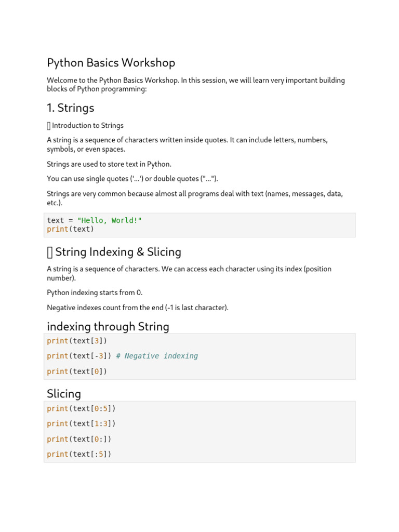Click the "Python Basics Workshop" title

point(111,63)
